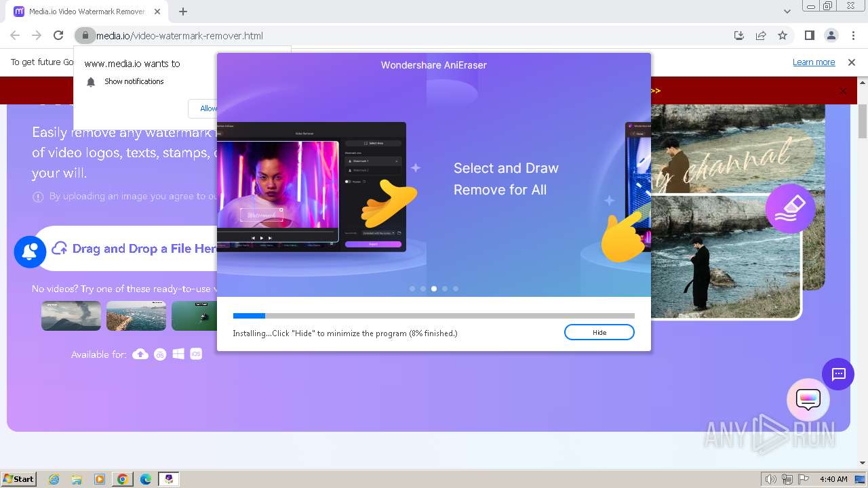Open File Explorer from taskbar
Viewport: 868px width, 488px height.
(x=77, y=479)
